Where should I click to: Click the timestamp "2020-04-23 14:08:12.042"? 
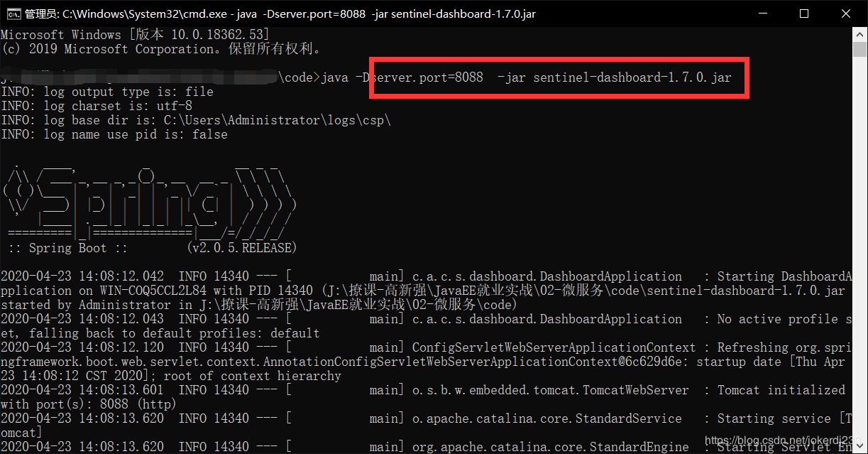(x=82, y=276)
